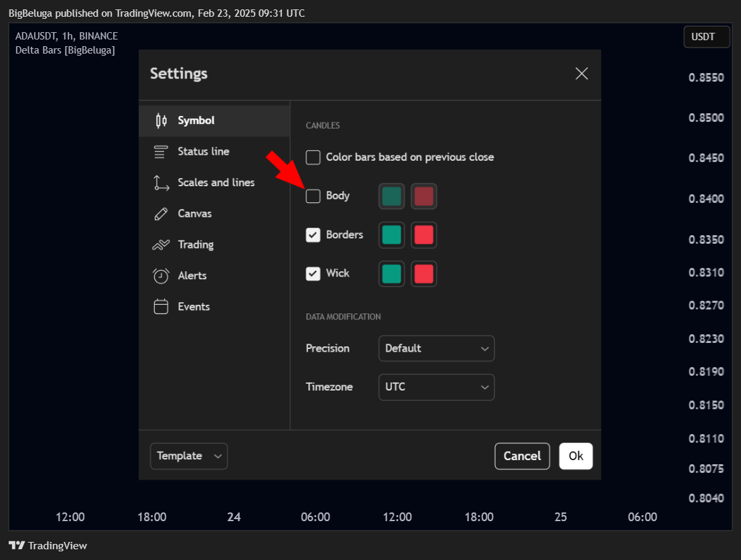The image size is (741, 560).
Task: Expand the Template dropdown
Action: coord(188,456)
